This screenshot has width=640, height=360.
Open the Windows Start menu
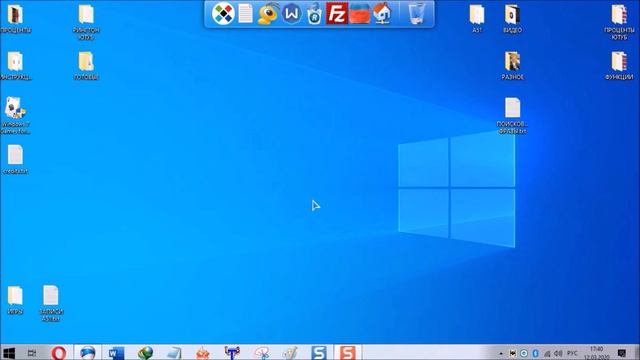tap(9, 353)
